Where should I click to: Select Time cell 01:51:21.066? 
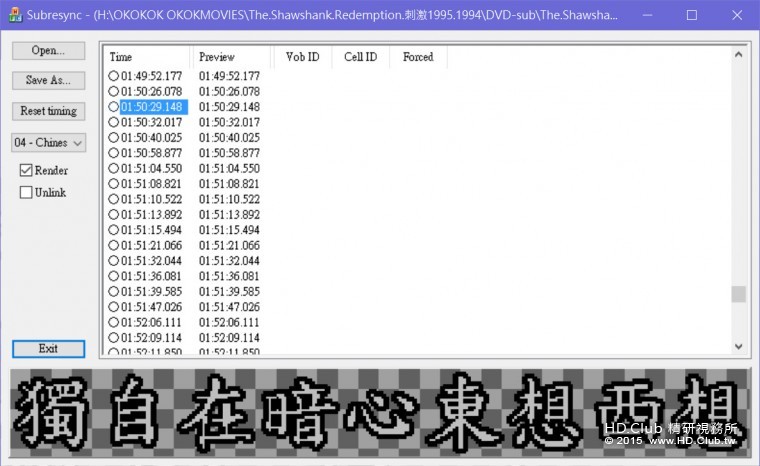(151, 245)
